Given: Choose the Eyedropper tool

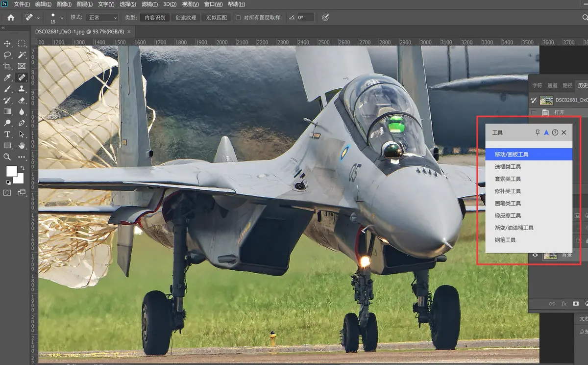Looking at the screenshot, I should pos(7,78).
